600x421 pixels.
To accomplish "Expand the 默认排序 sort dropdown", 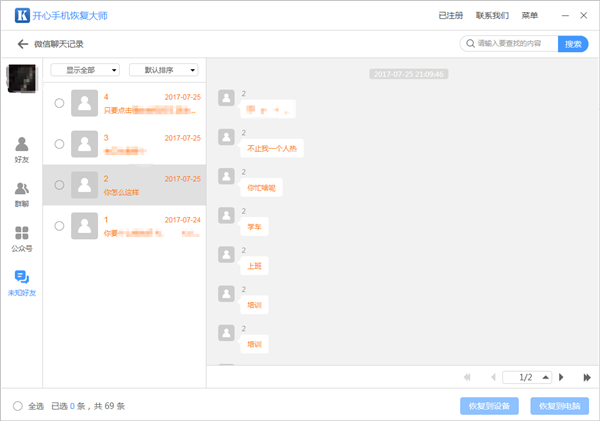I will [163, 70].
